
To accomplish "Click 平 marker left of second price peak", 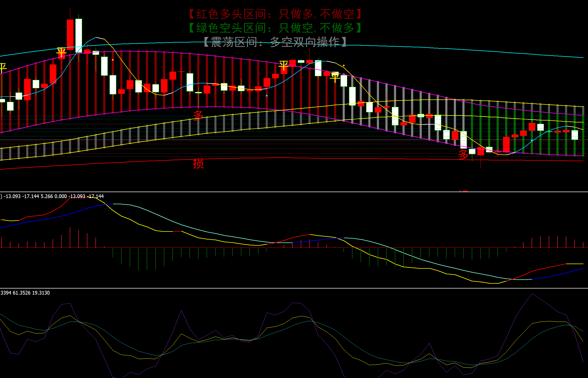I will tap(284, 65).
